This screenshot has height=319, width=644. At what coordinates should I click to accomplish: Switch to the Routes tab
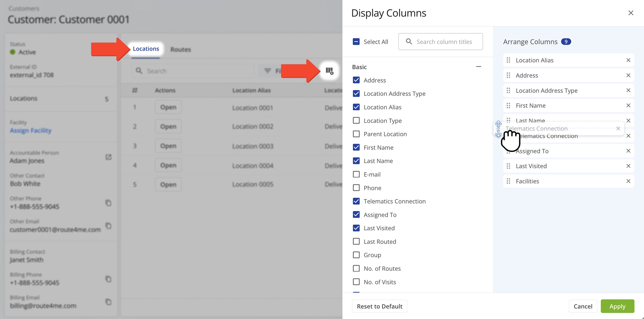(x=180, y=49)
